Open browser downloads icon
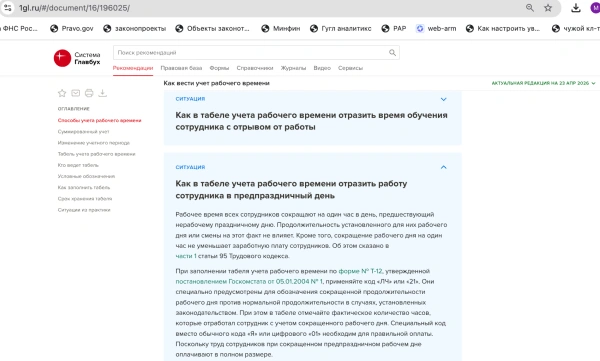This screenshot has width=600, height=361. click(x=576, y=8)
